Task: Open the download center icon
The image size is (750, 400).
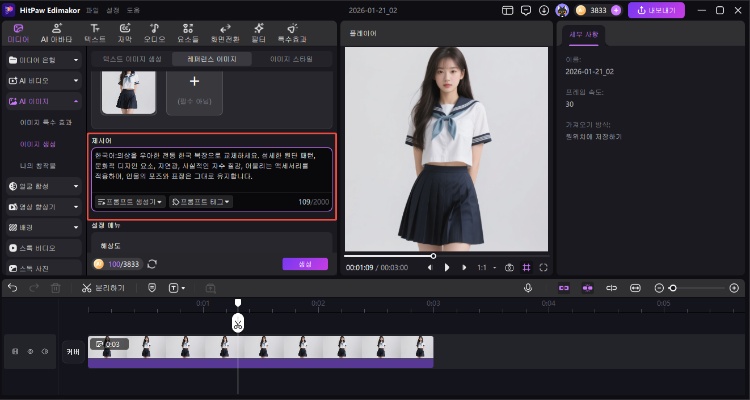Action: click(544, 11)
